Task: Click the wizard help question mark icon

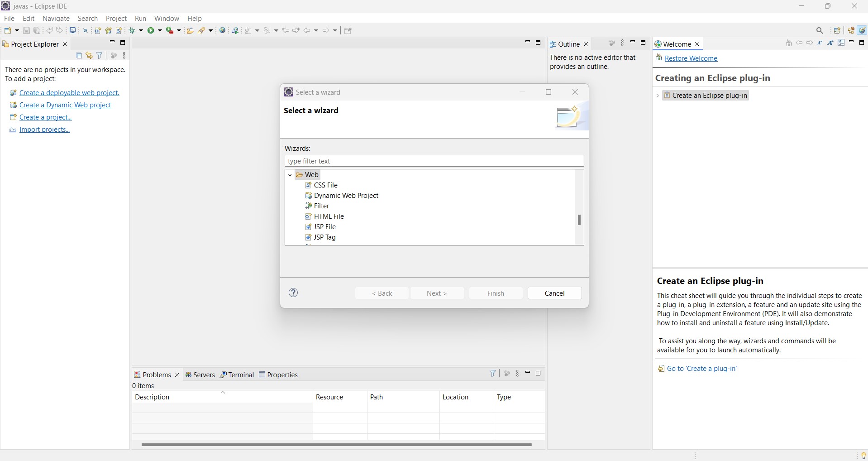Action: pos(293,293)
